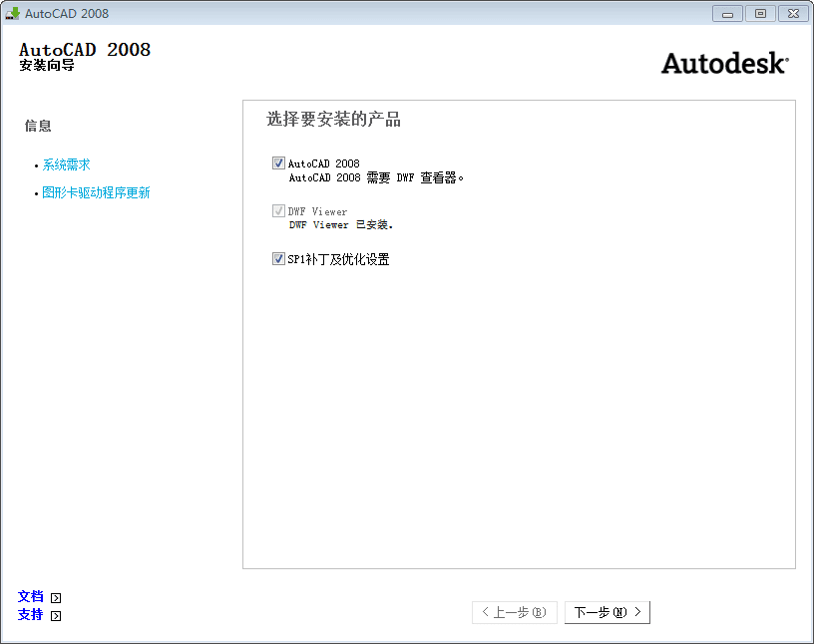Go to next step with 下一步(N)

(x=607, y=612)
